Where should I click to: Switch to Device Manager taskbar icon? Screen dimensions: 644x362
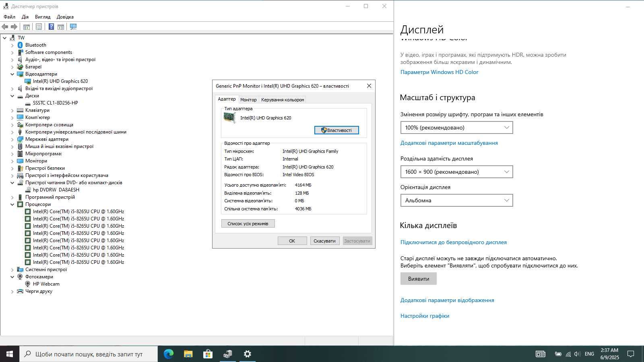pos(228,354)
